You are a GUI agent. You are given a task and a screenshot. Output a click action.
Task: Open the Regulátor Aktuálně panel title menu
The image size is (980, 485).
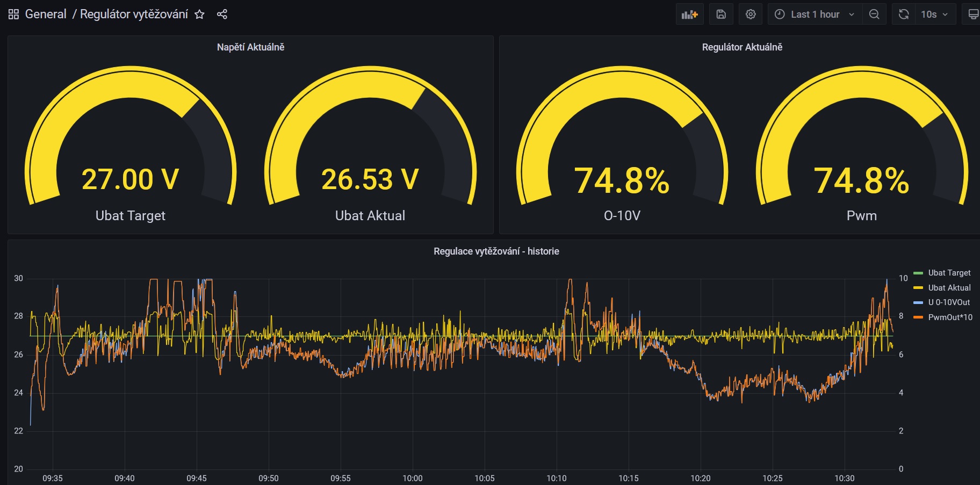[742, 47]
